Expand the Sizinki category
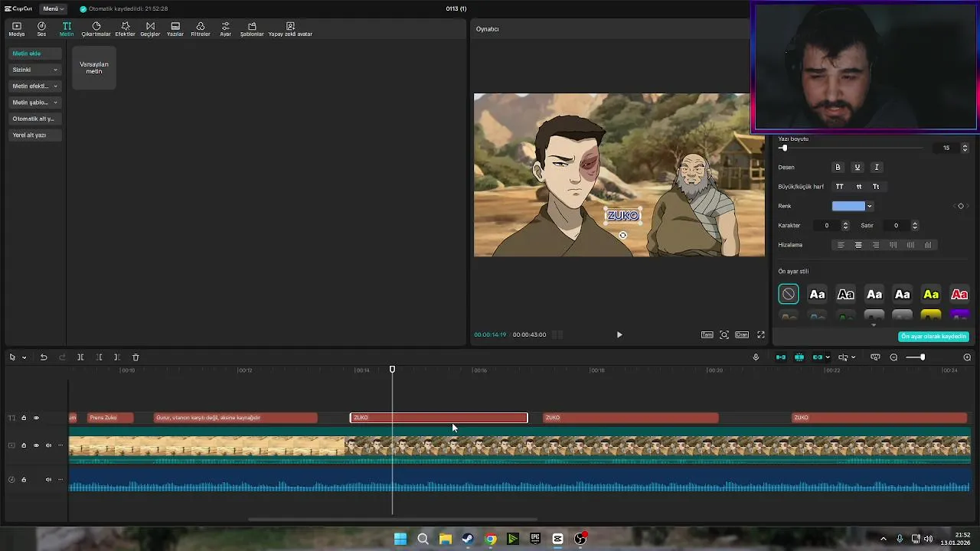 click(34, 70)
